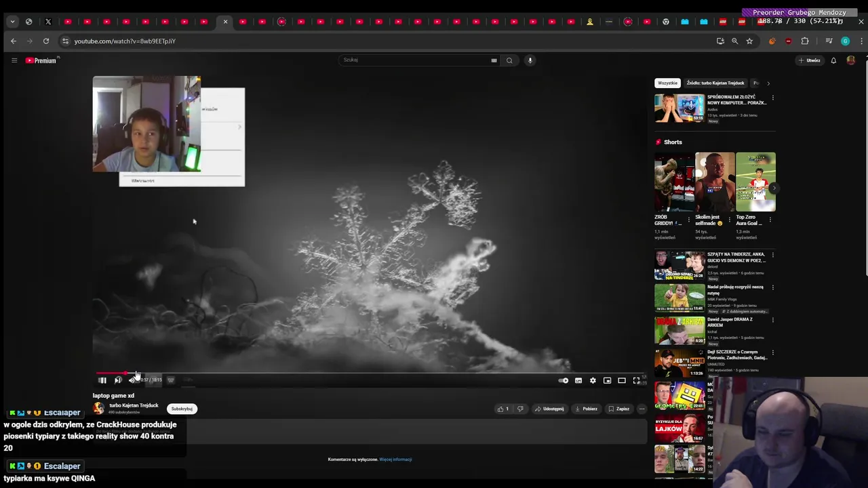868x488 pixels.
Task: Open options for SZPĄTY NA TINDERZE video
Action: coord(772,255)
